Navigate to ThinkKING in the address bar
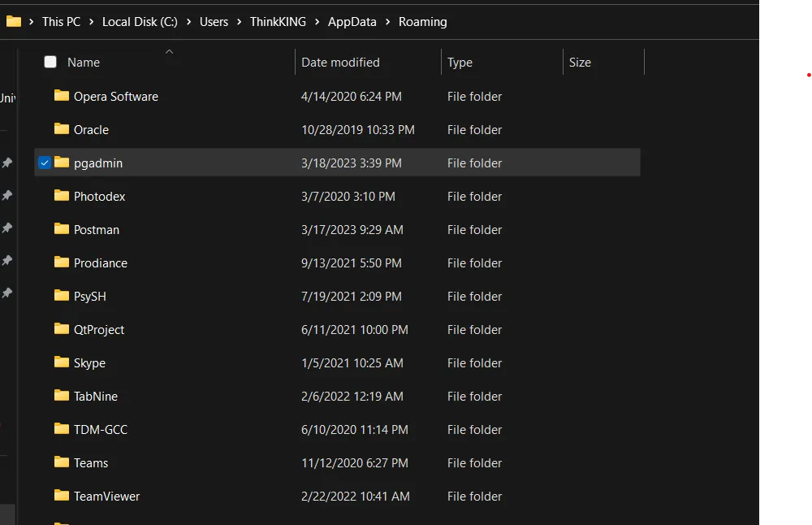Viewport: 812px width, 525px height. coord(278,22)
